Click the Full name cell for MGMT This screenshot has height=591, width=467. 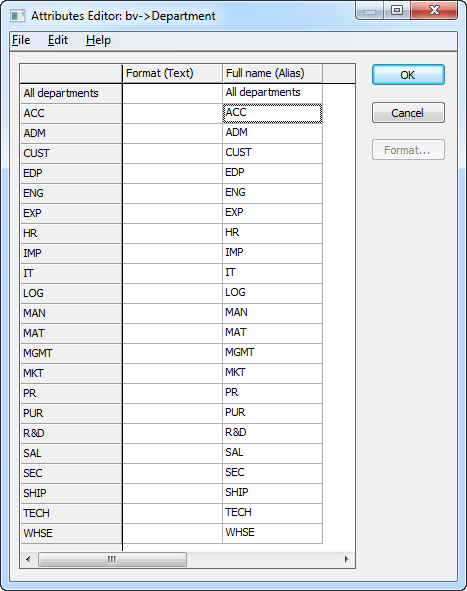[273, 353]
